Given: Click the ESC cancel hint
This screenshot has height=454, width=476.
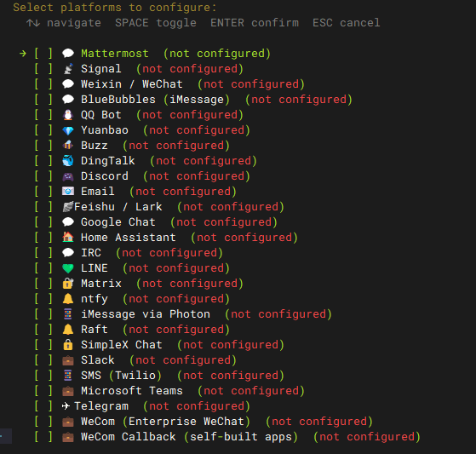Looking at the screenshot, I should pyautogui.click(x=346, y=23).
